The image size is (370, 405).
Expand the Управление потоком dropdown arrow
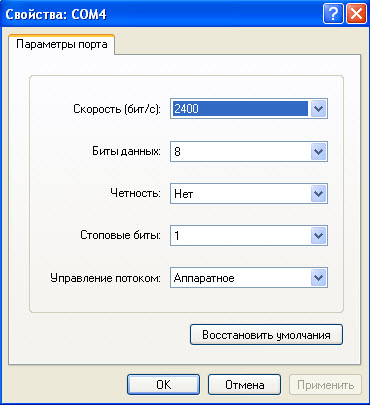coord(318,278)
